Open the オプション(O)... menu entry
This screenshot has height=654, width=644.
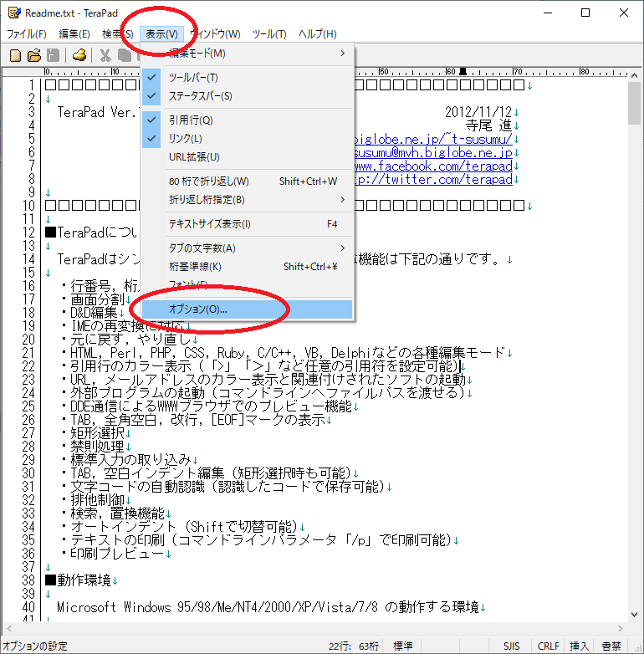(x=248, y=309)
